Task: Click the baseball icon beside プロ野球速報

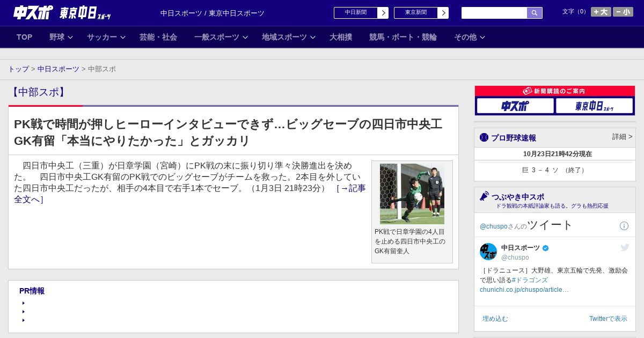Action: tap(484, 137)
